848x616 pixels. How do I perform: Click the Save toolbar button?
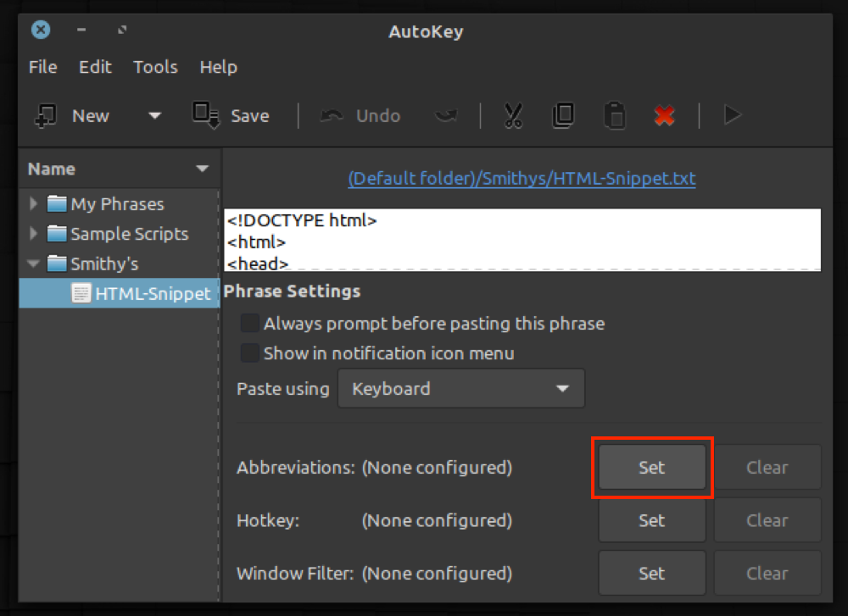pos(231,115)
